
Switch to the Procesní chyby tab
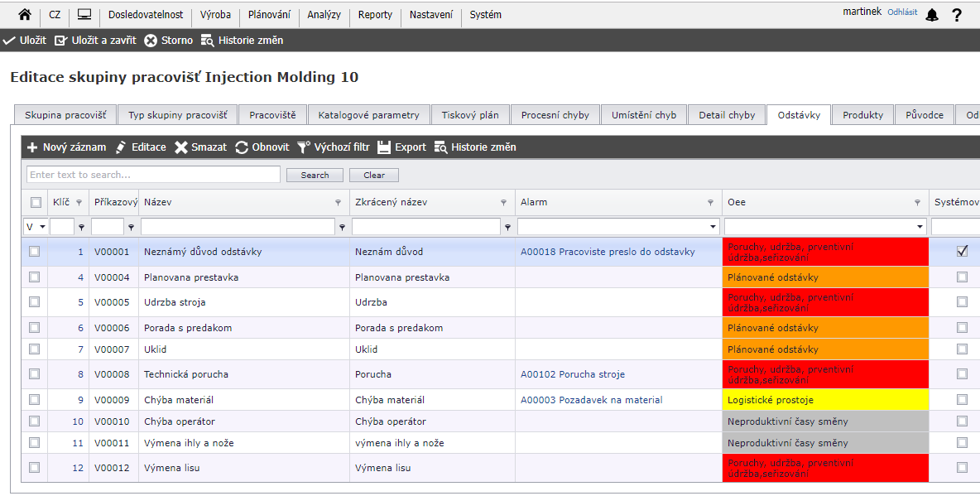click(x=555, y=115)
